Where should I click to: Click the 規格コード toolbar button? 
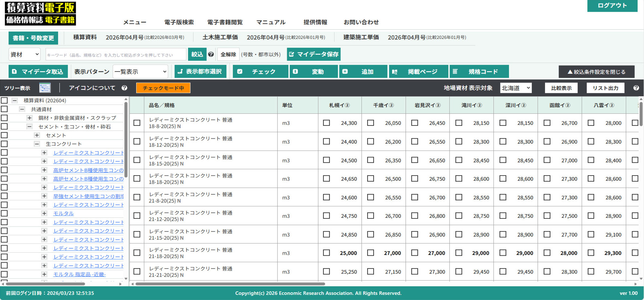[479, 72]
